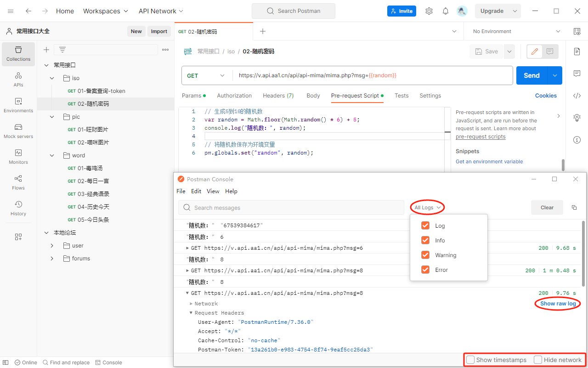
Task: Open the No Environment dropdown
Action: 516,31
